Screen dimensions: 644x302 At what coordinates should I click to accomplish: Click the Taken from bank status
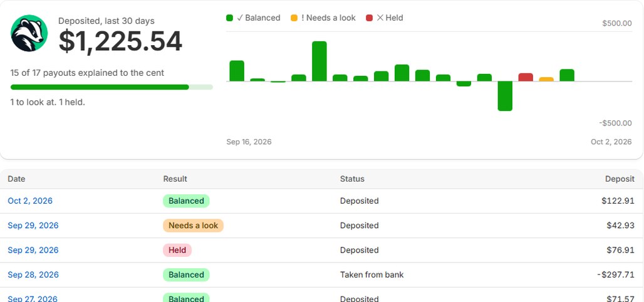pos(371,275)
